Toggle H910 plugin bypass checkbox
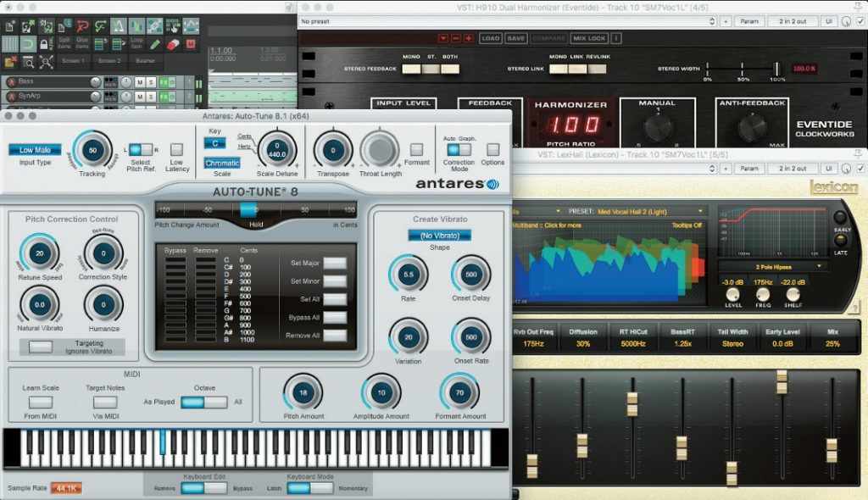 tap(861, 21)
